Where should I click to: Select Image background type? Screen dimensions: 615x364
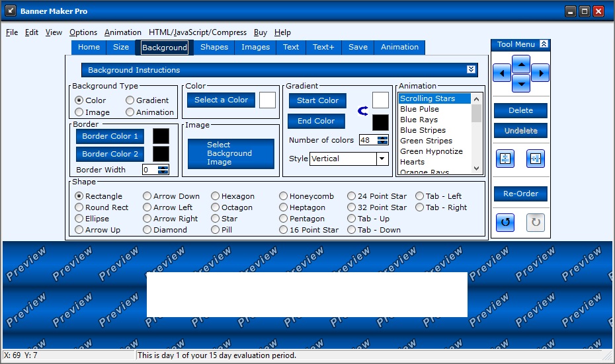coord(92,112)
